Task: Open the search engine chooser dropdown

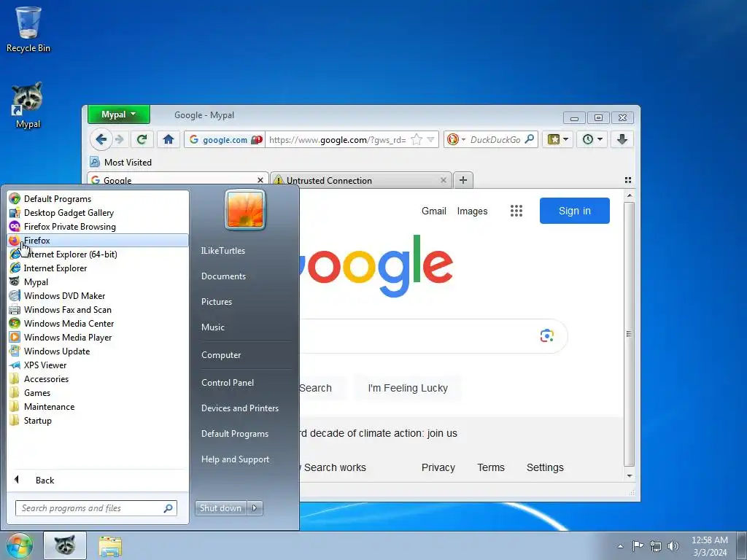Action: click(x=455, y=139)
